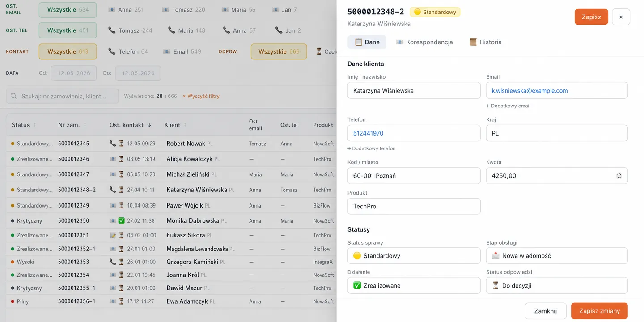Open the Od date picker

74,73
